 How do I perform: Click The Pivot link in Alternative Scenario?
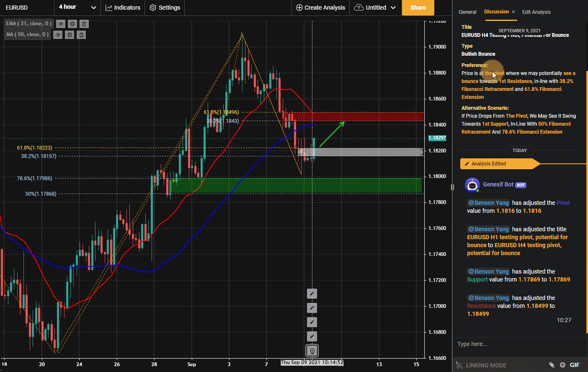[x=517, y=116]
